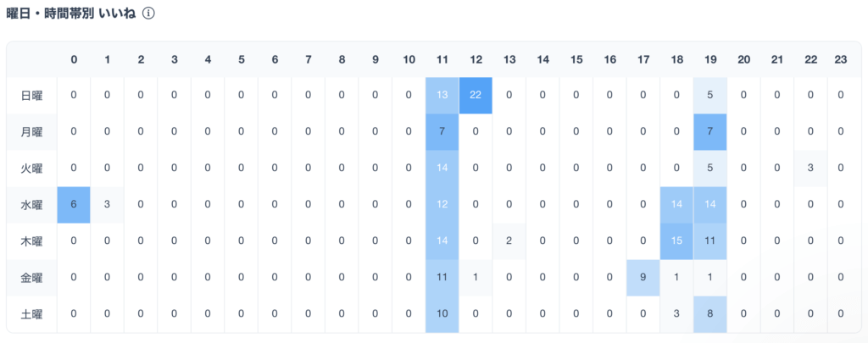Click the Sunday 11 o'clock cell showing 13
The height and width of the screenshot is (343, 868).
click(442, 95)
